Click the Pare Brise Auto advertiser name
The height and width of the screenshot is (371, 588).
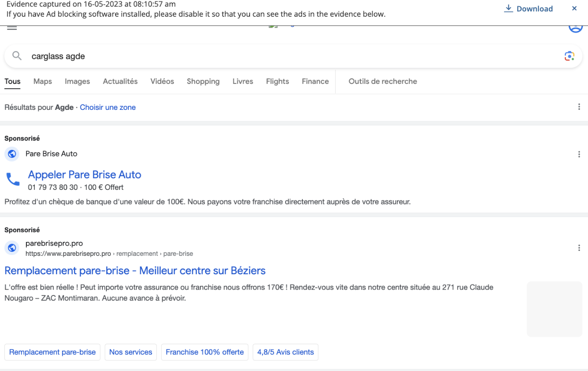pos(51,154)
